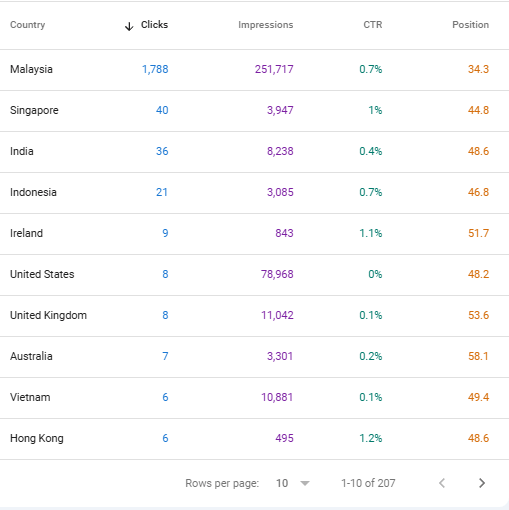Click the Rows per page label
Image resolution: width=509 pixels, height=510 pixels.
pyautogui.click(x=222, y=483)
